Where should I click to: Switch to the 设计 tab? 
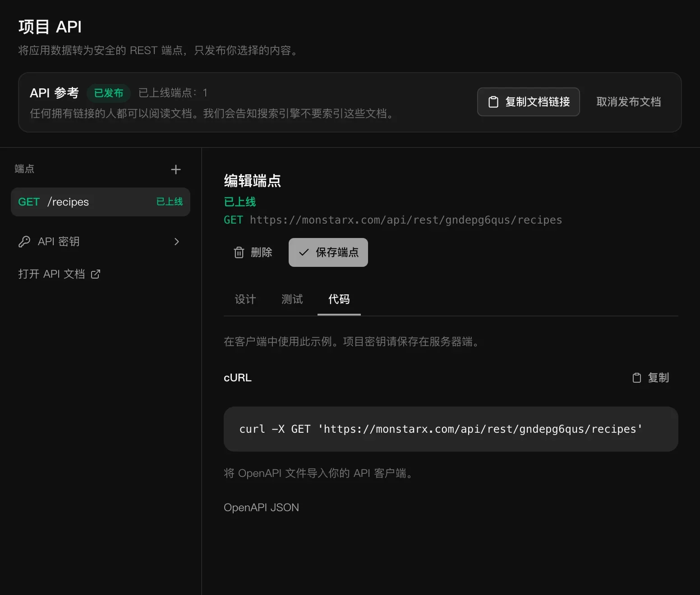click(x=245, y=299)
